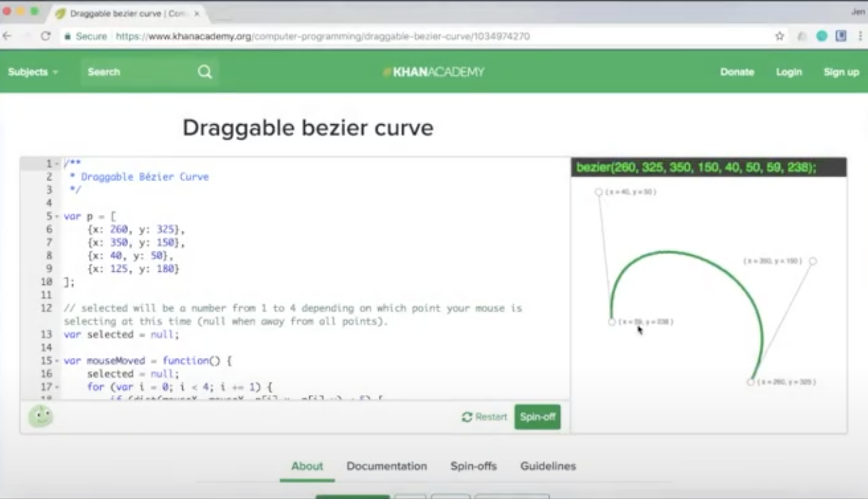The image size is (868, 499).
Task: Click the Sign up link
Action: [x=841, y=72]
